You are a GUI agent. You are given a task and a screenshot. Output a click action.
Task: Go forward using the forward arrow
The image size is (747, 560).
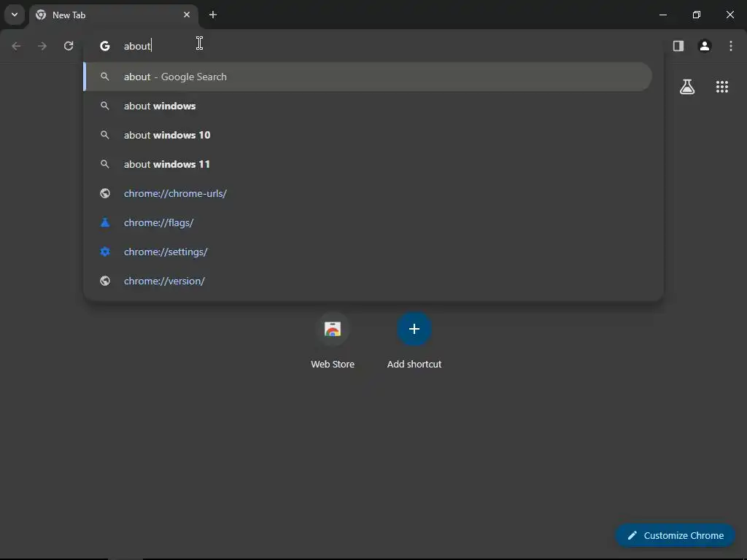click(x=42, y=46)
